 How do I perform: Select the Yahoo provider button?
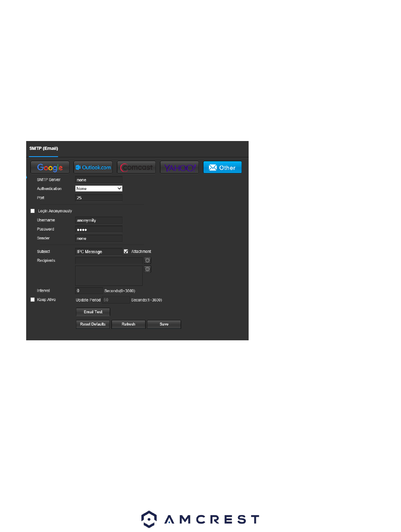179,168
